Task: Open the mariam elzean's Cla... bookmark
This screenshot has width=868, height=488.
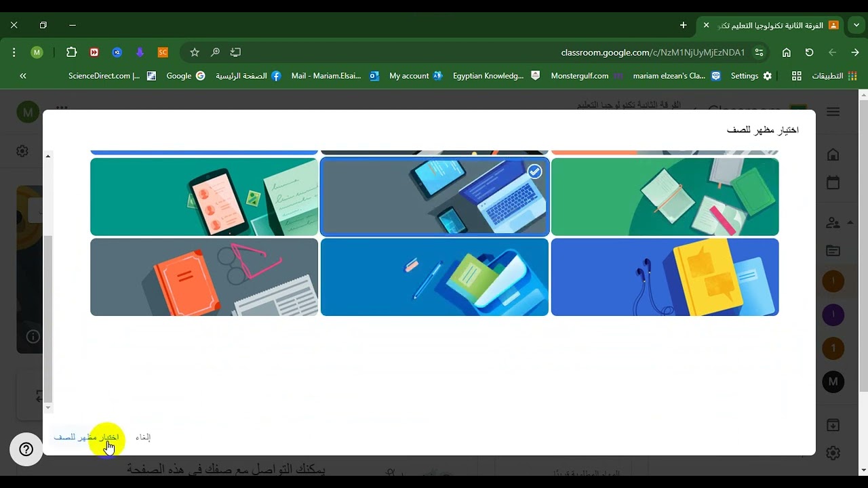Action: (676, 76)
